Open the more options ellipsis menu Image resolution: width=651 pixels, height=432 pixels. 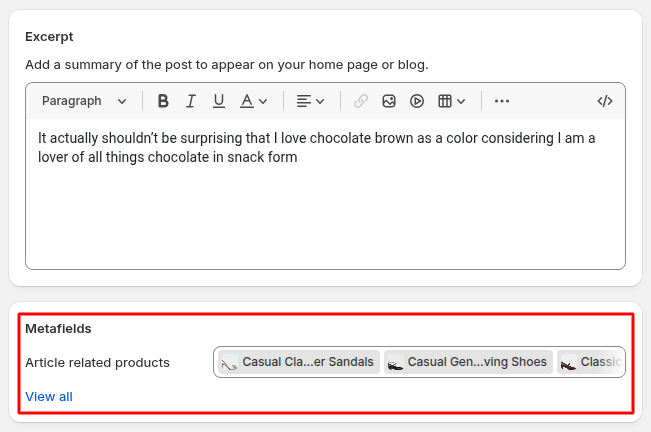(x=502, y=101)
